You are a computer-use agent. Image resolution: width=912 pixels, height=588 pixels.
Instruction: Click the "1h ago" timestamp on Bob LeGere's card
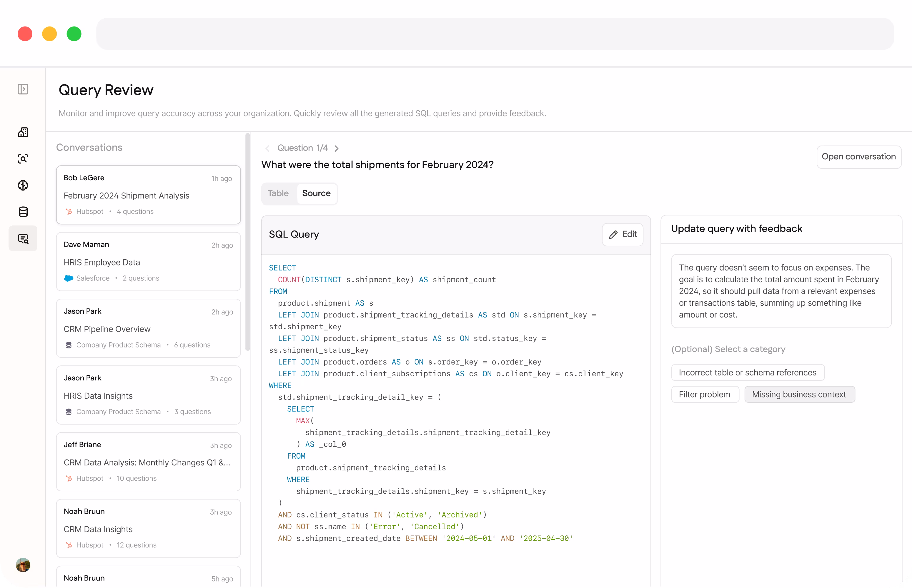[x=222, y=179]
